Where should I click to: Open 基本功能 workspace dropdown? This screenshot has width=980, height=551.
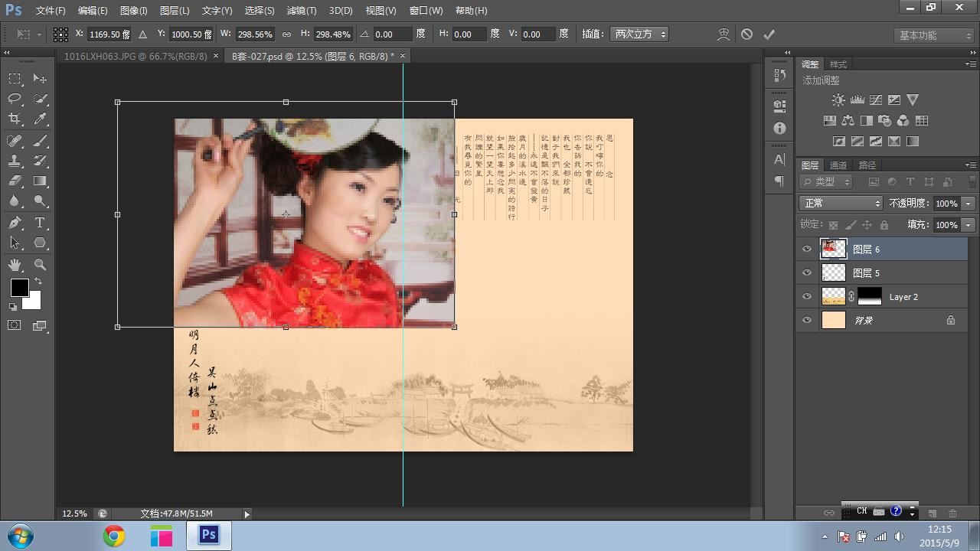pos(934,35)
